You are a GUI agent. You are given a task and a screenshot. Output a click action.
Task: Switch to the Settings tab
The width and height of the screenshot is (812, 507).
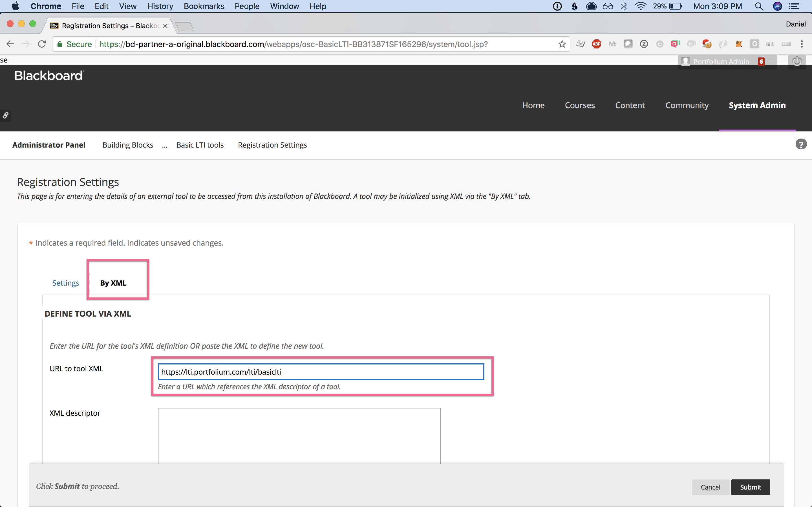pyautogui.click(x=66, y=283)
